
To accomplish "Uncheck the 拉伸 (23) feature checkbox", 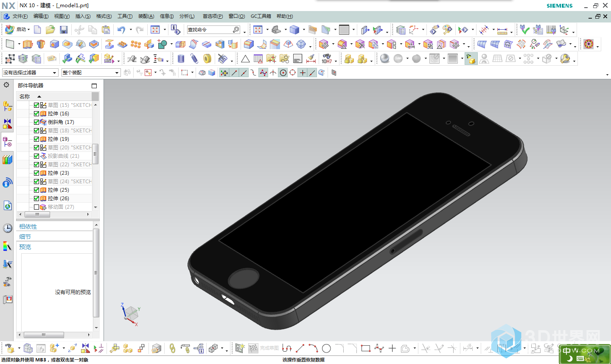I will (36, 173).
